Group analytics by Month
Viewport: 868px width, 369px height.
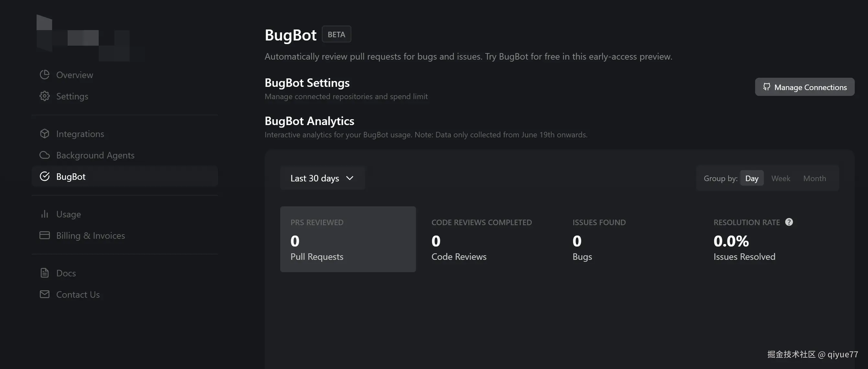814,178
